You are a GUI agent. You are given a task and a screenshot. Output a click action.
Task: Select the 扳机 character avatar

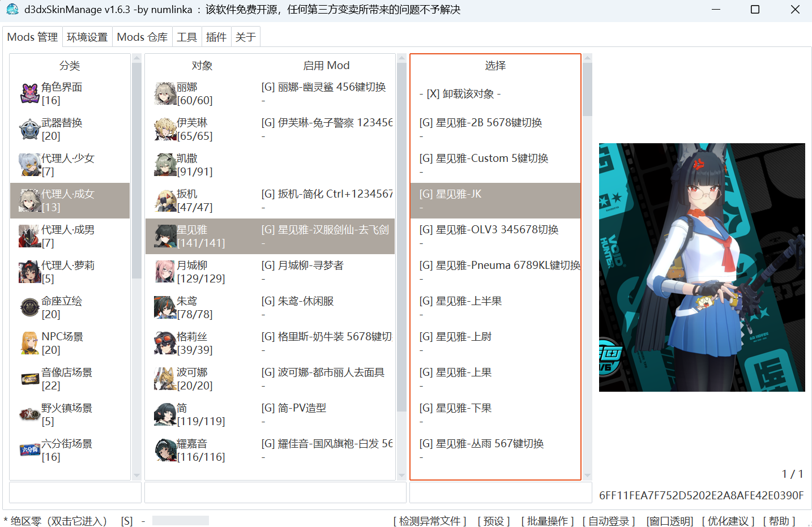tap(165, 200)
